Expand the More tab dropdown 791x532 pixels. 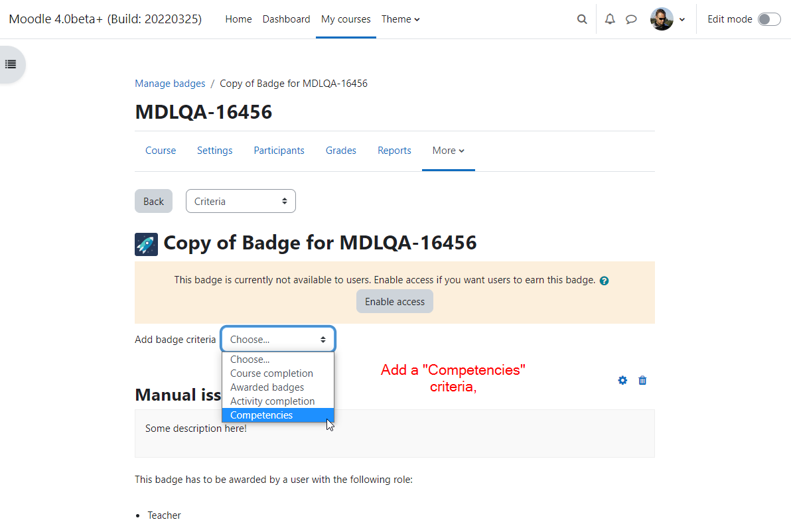pyautogui.click(x=448, y=151)
